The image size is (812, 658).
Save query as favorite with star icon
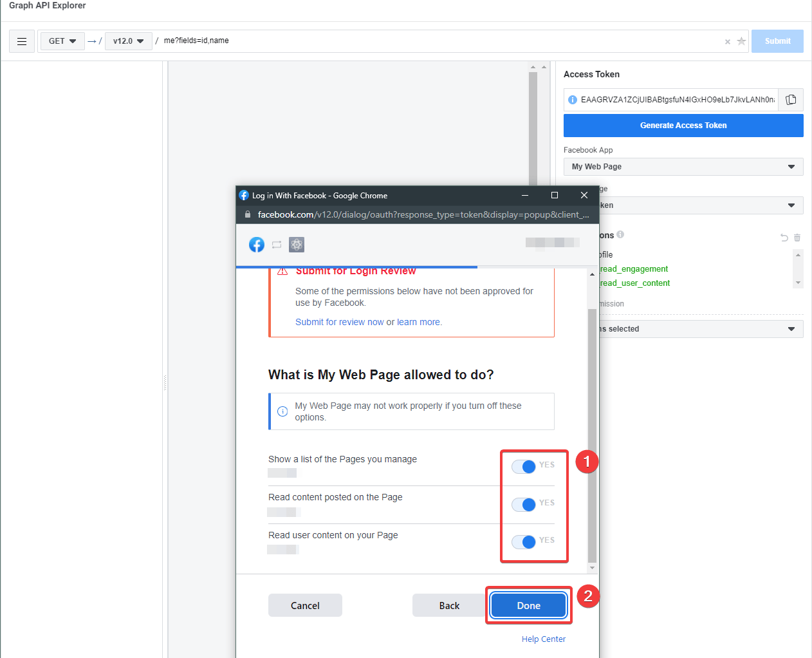(x=741, y=41)
